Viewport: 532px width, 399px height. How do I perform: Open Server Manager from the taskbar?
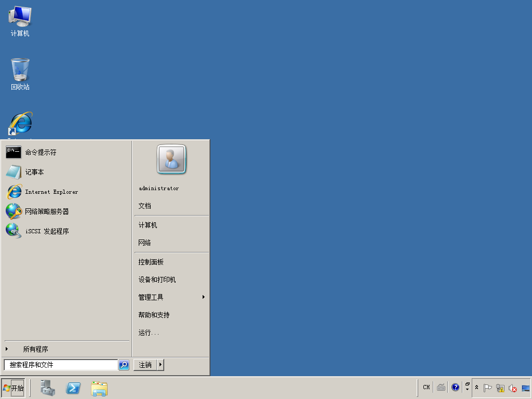click(x=47, y=388)
